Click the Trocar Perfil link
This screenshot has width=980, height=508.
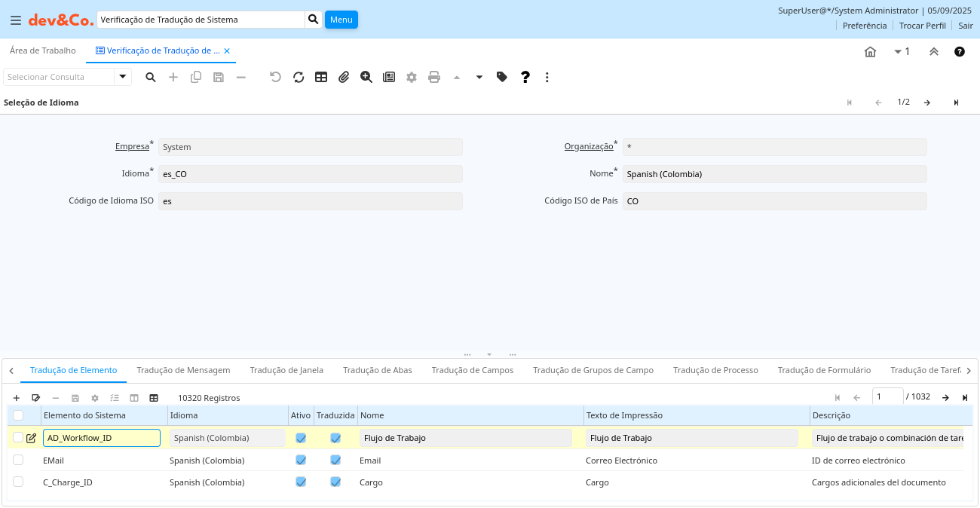[x=922, y=26]
